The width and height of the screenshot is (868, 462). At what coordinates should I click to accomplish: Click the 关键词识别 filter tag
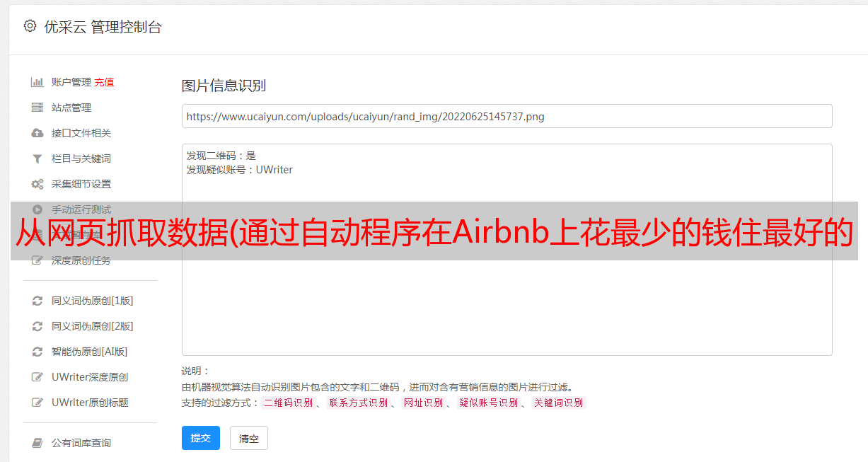(559, 403)
